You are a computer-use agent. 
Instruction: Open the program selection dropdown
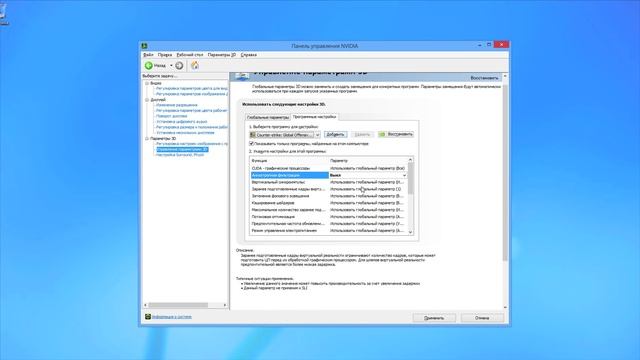[x=318, y=134]
